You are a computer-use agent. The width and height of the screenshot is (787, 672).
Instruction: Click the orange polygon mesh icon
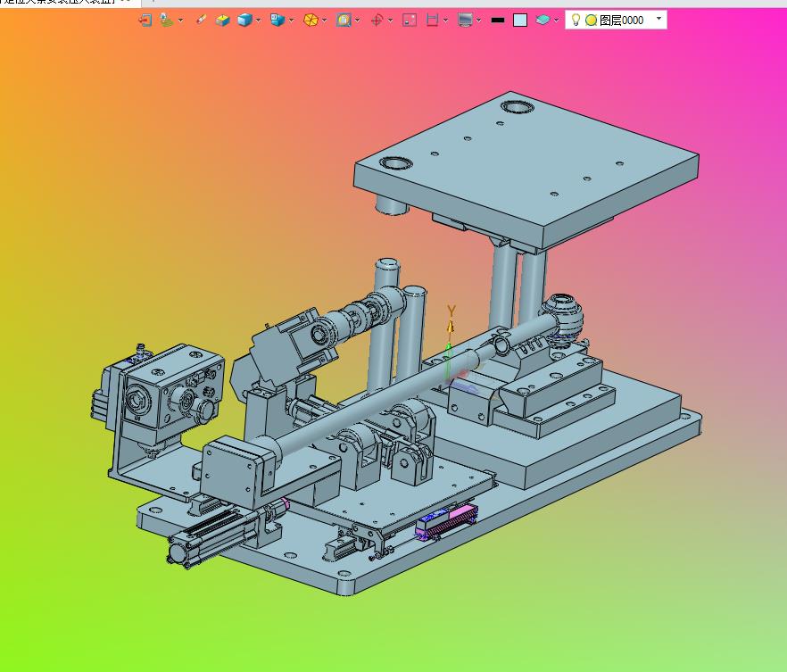(x=311, y=20)
